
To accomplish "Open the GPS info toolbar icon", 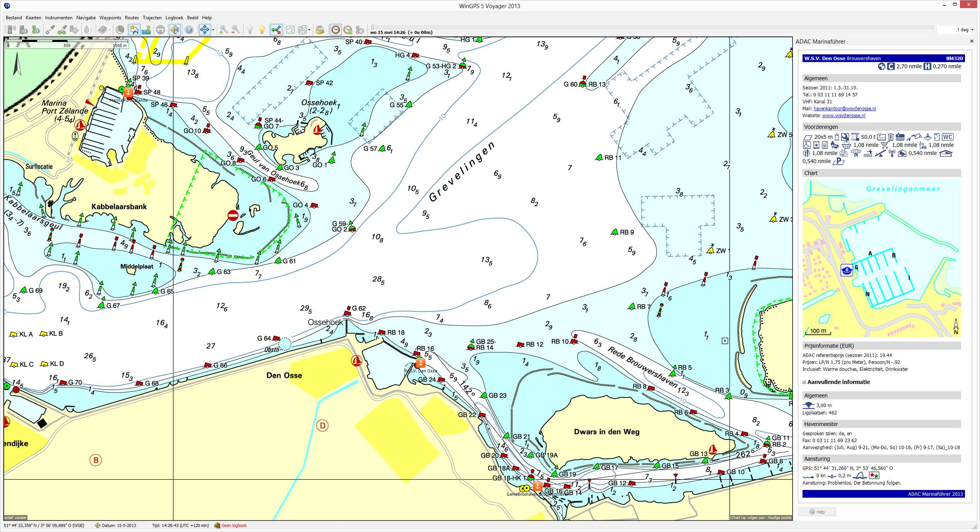I will tap(24, 30).
